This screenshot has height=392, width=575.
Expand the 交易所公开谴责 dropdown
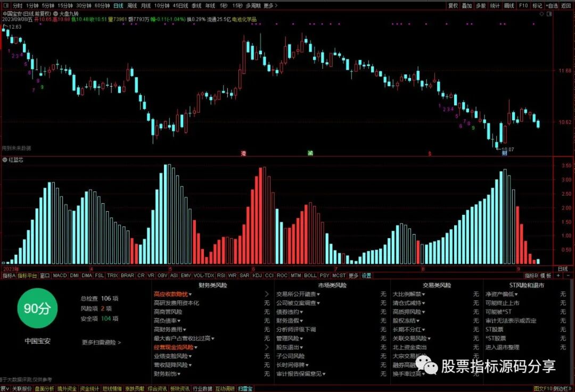click(x=298, y=294)
